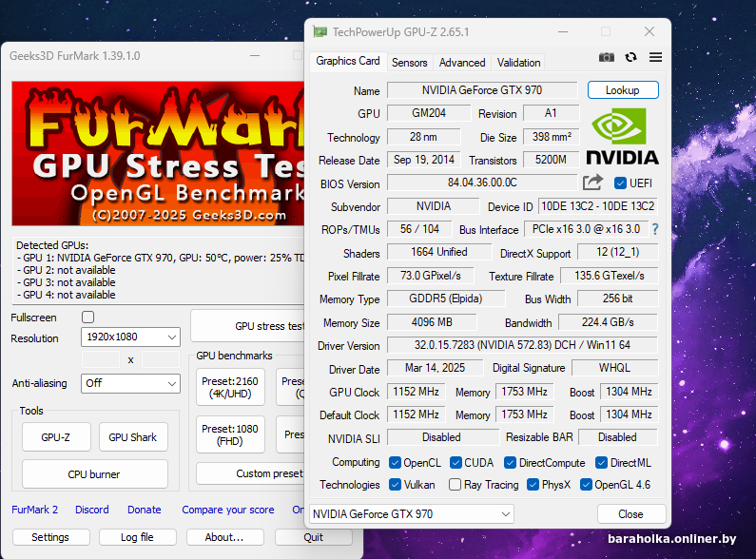Image resolution: width=756 pixels, height=559 pixels.
Task: Open the About dialog
Action: [x=224, y=537]
